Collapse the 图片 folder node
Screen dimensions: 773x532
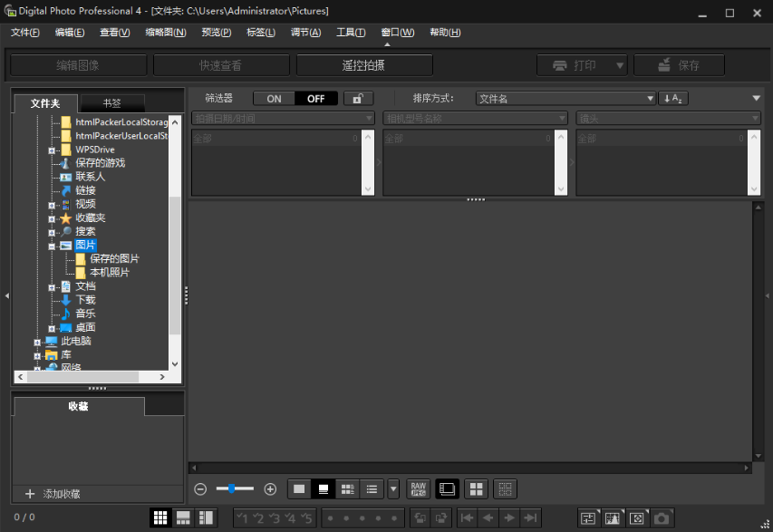point(52,246)
